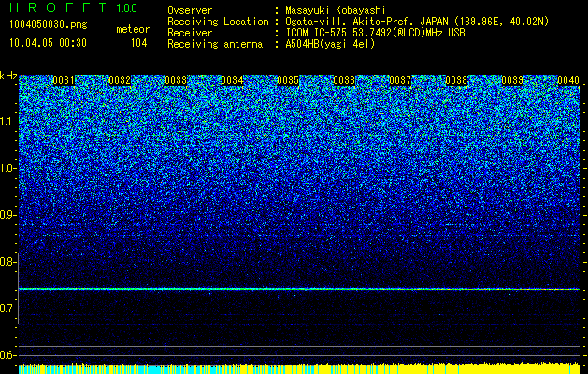Click the 0036 time marker
The image size is (588, 374).
344,80
